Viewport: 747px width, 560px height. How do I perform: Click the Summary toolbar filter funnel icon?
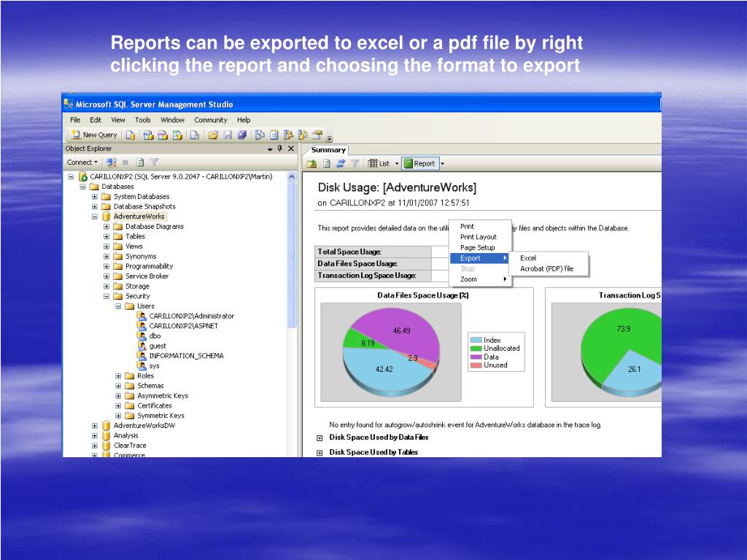point(355,164)
